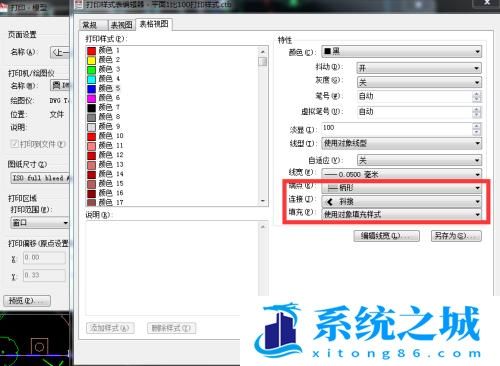Click inside the 说明 description text box

(172, 268)
